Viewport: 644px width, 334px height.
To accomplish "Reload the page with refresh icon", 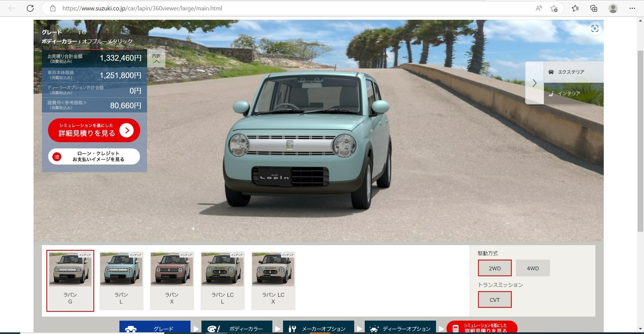I will (x=30, y=8).
